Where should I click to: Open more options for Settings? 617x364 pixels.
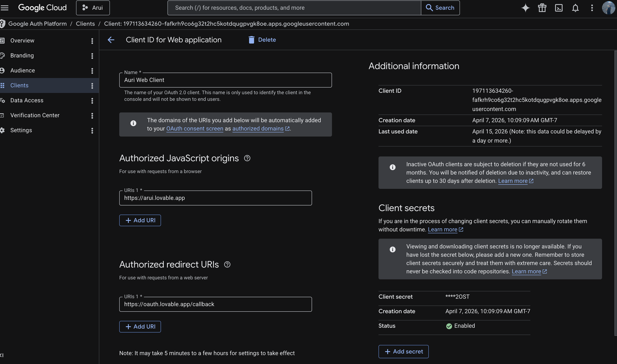click(92, 131)
